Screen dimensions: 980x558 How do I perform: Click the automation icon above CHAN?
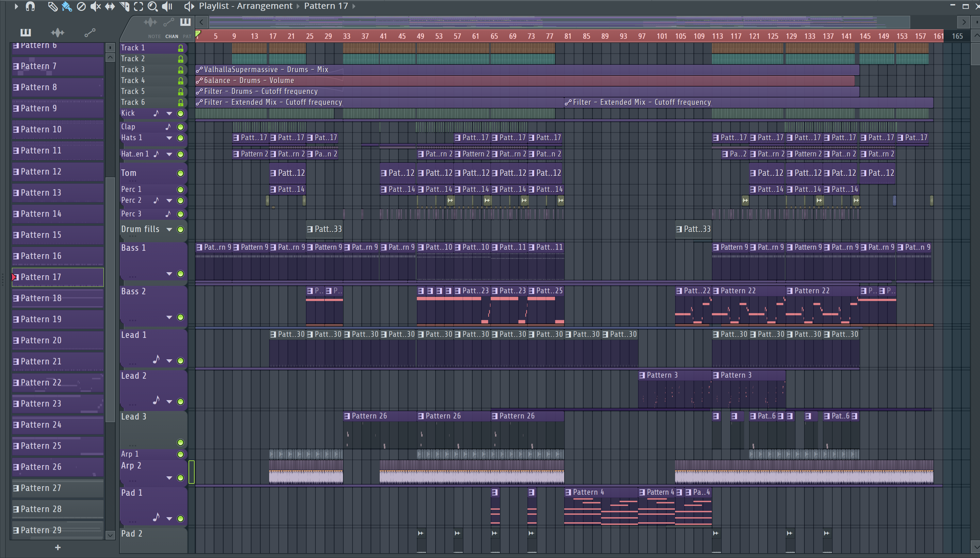click(x=169, y=22)
